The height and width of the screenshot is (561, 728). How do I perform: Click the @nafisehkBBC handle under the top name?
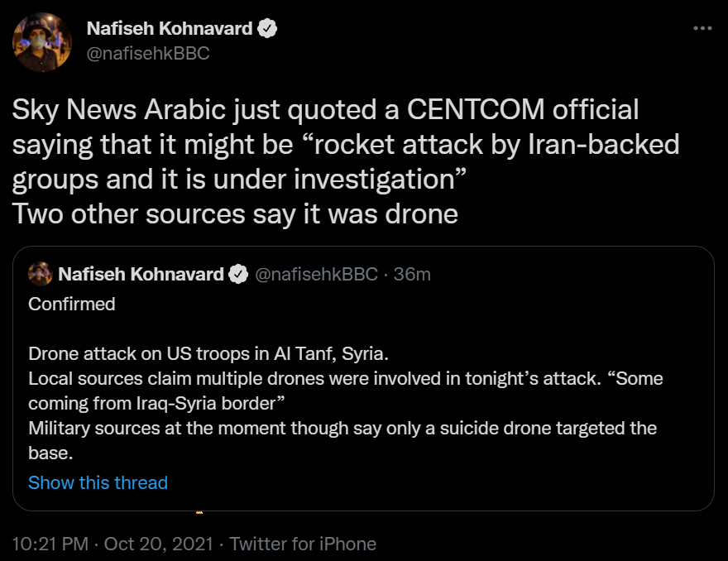pyautogui.click(x=148, y=53)
